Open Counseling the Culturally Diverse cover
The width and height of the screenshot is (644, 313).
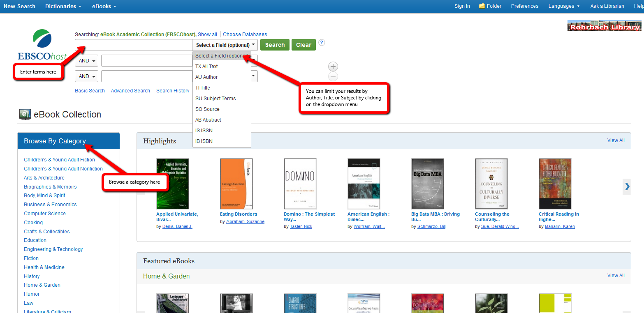491,184
